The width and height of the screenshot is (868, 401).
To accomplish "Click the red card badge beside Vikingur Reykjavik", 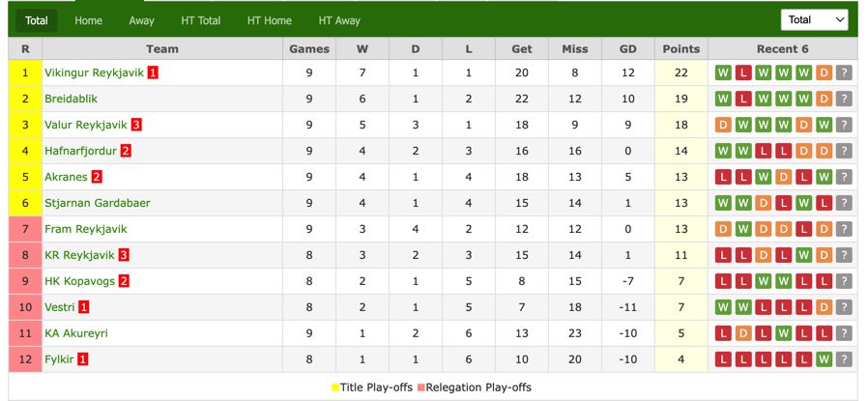I will point(153,72).
